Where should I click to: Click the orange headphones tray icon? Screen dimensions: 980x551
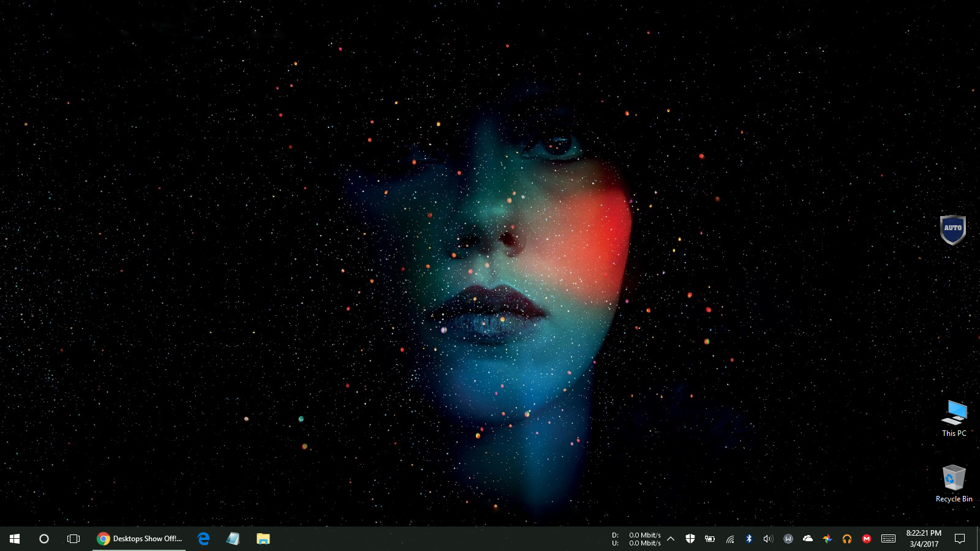[x=847, y=539]
